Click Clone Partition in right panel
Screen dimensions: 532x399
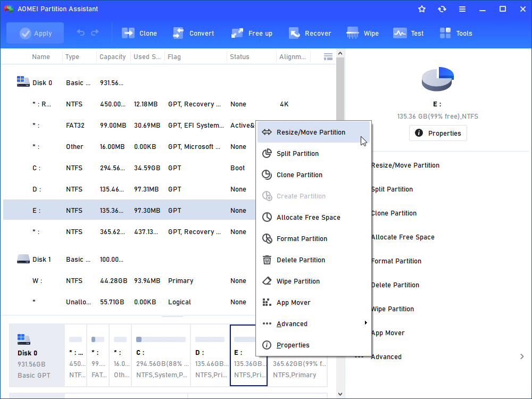pos(394,213)
